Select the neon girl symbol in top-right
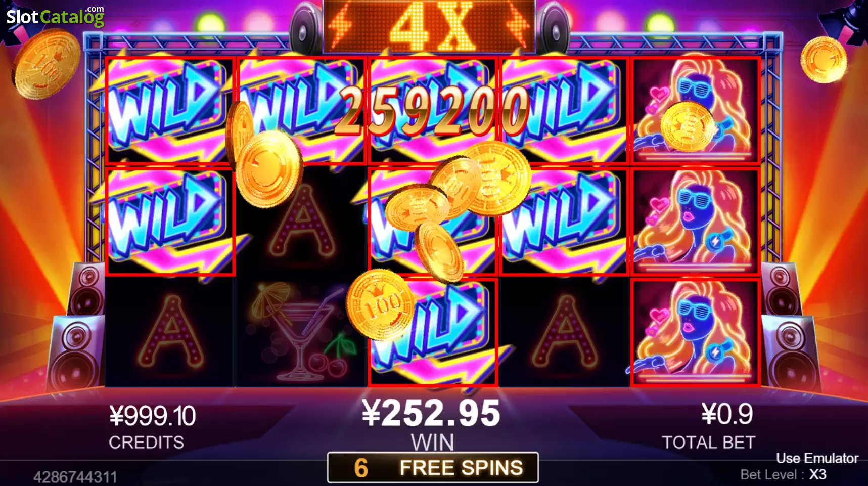868x486 pixels. coord(696,110)
